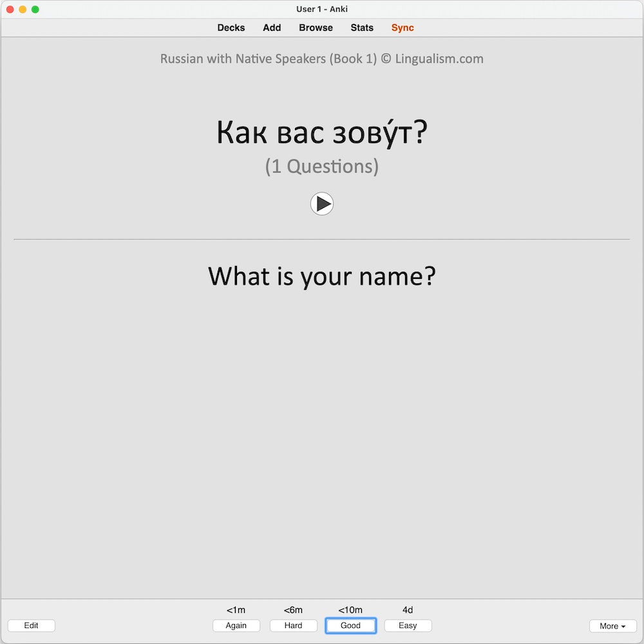Click the <1m interval label above Again

point(236,609)
